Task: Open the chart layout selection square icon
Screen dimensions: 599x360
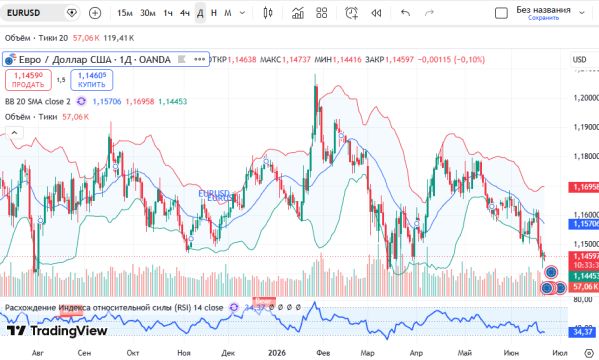Action: tap(501, 13)
